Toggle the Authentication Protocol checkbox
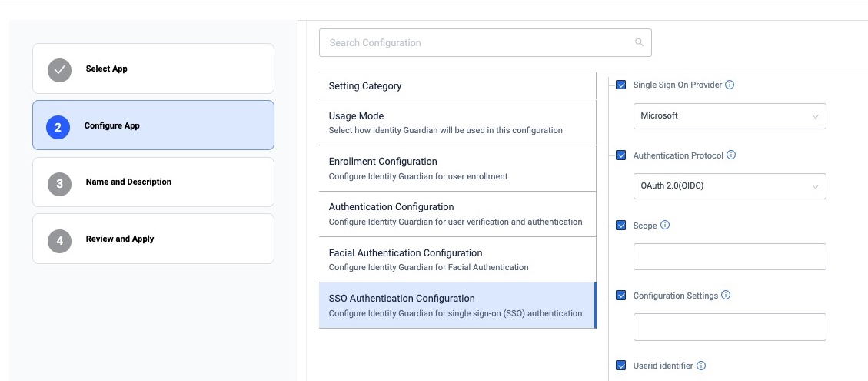 click(621, 155)
